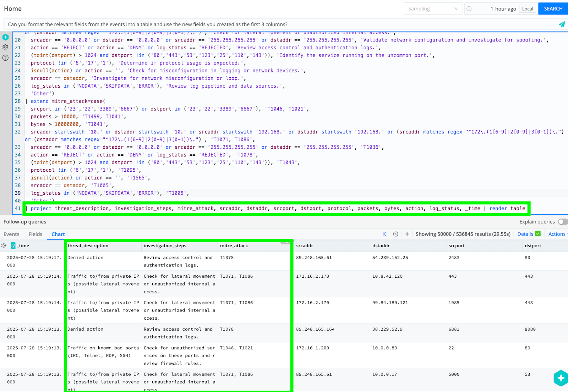Viewport: 568px width, 392px height.
Task: Switch to the Events tab
Action: pyautogui.click(x=11, y=234)
